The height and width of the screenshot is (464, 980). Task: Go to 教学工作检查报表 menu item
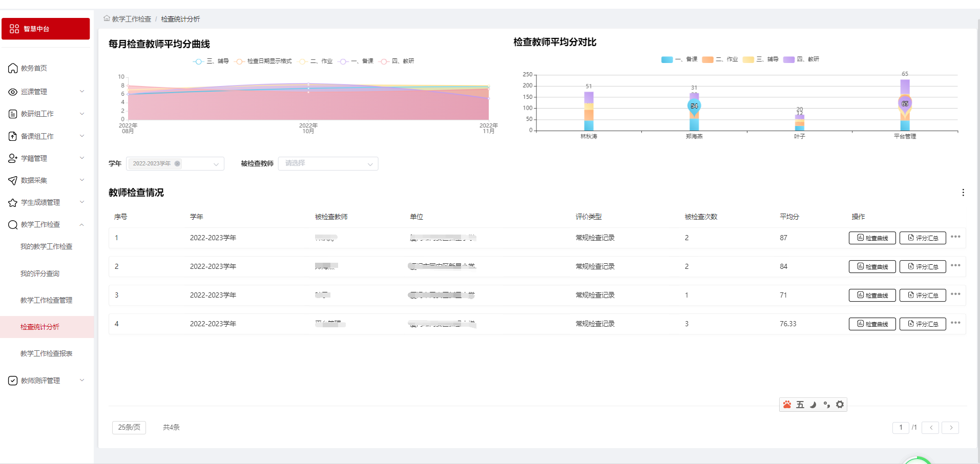pos(46,353)
